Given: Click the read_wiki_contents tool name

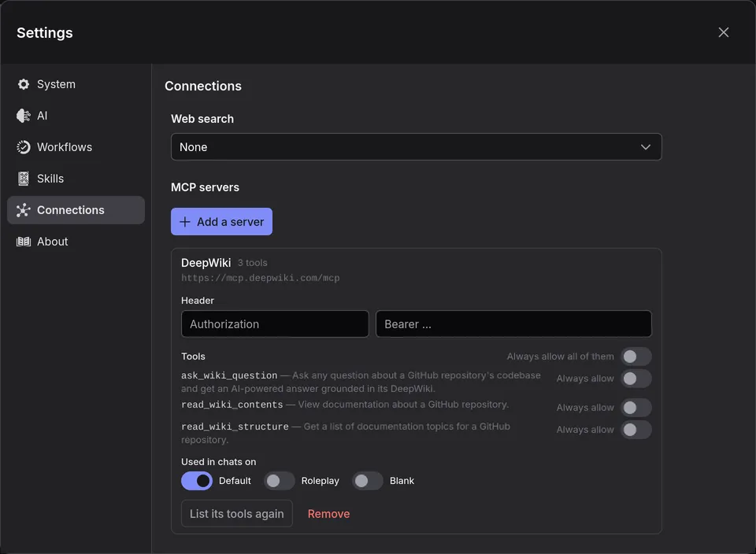Looking at the screenshot, I should click(x=232, y=404).
